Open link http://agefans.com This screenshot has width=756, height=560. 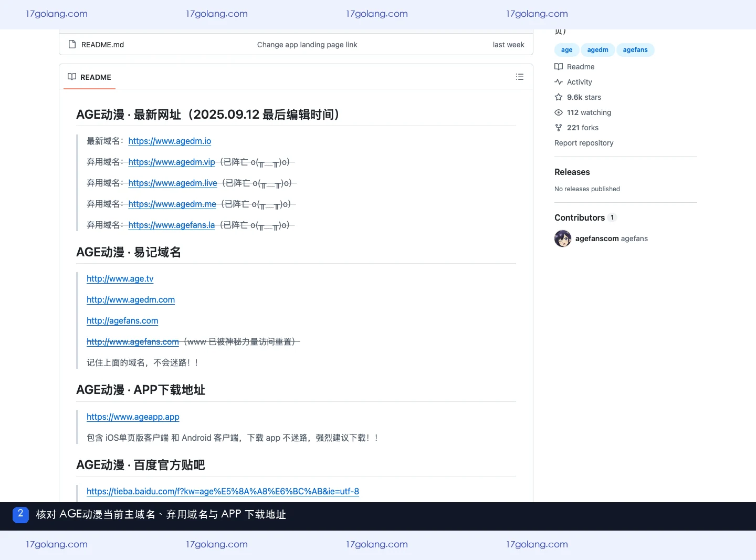pos(122,320)
